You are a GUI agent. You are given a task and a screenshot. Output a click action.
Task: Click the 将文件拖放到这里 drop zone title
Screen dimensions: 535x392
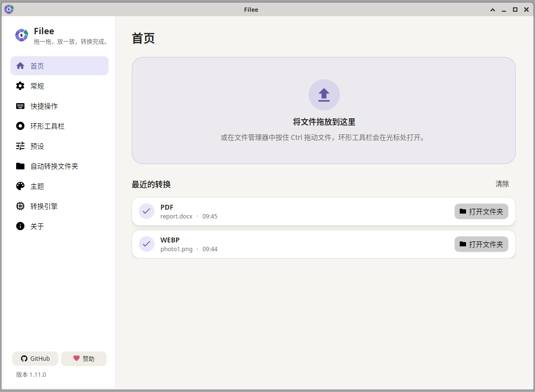pyautogui.click(x=324, y=122)
